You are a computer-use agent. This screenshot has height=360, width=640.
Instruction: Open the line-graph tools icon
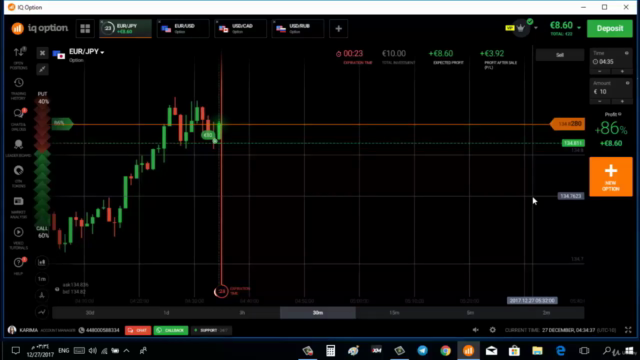tap(42, 312)
